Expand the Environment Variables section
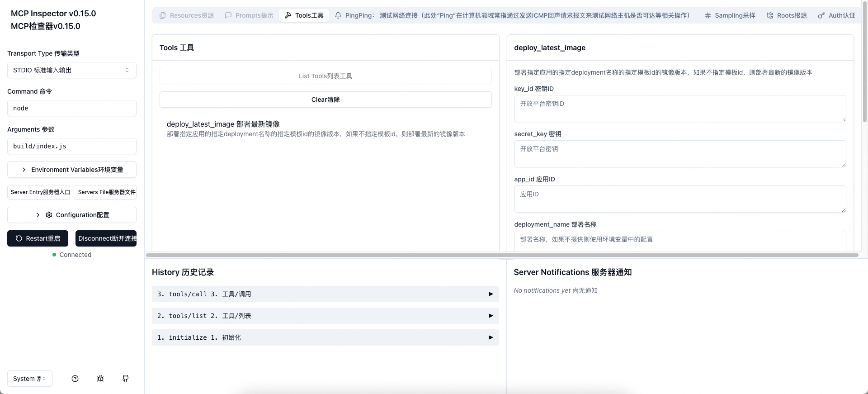This screenshot has width=868, height=394. (71, 170)
